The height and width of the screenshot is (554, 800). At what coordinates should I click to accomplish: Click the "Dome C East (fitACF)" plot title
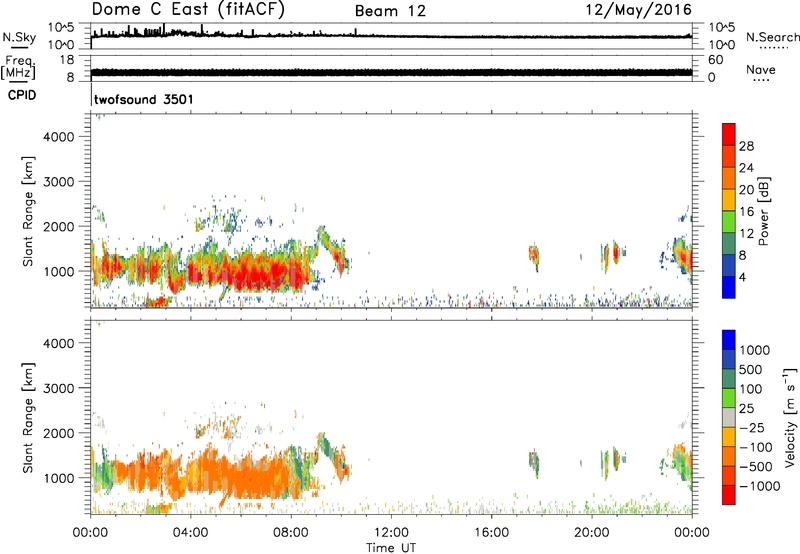(188, 10)
